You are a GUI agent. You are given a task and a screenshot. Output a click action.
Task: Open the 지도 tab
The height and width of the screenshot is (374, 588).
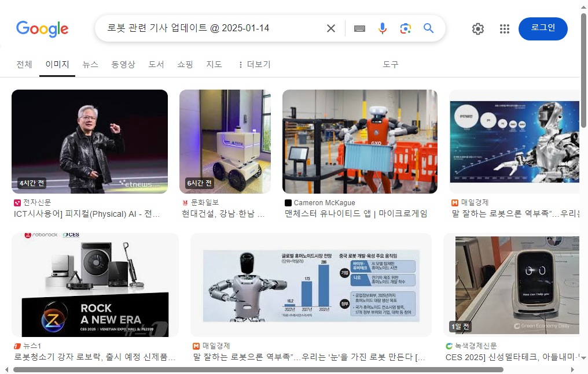click(x=214, y=64)
